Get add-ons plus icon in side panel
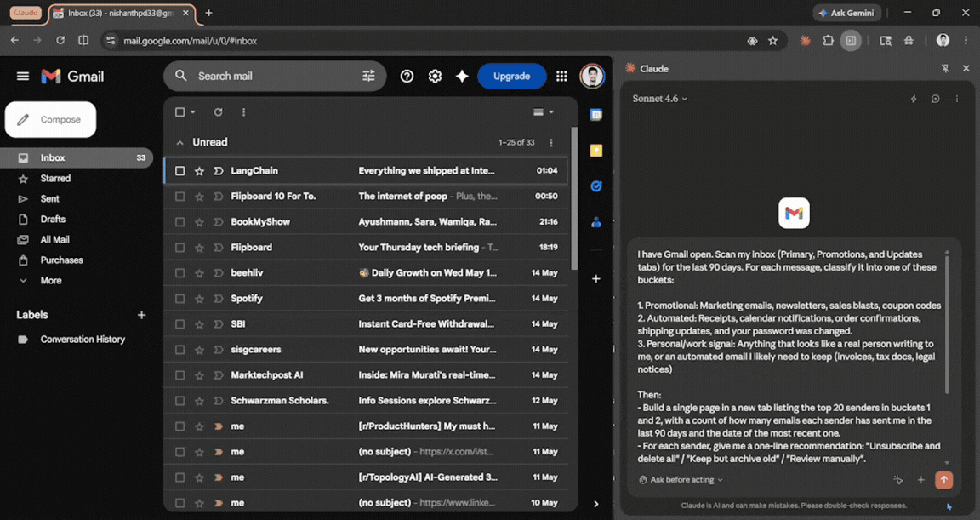 (596, 279)
